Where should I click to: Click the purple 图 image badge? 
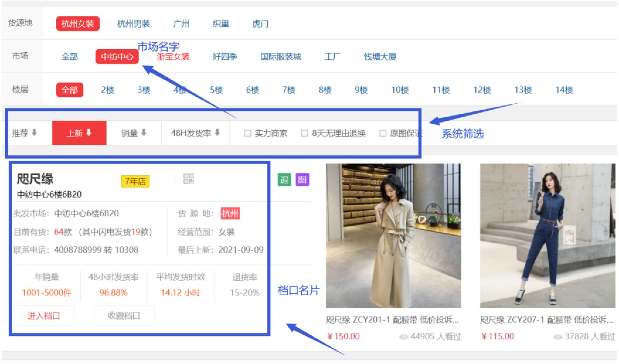point(302,179)
